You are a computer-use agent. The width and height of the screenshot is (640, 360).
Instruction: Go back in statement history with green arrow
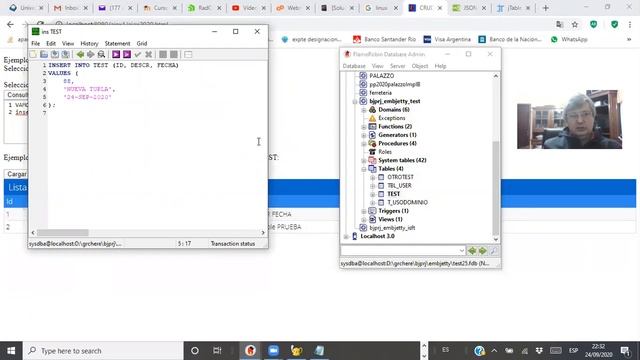[80, 54]
